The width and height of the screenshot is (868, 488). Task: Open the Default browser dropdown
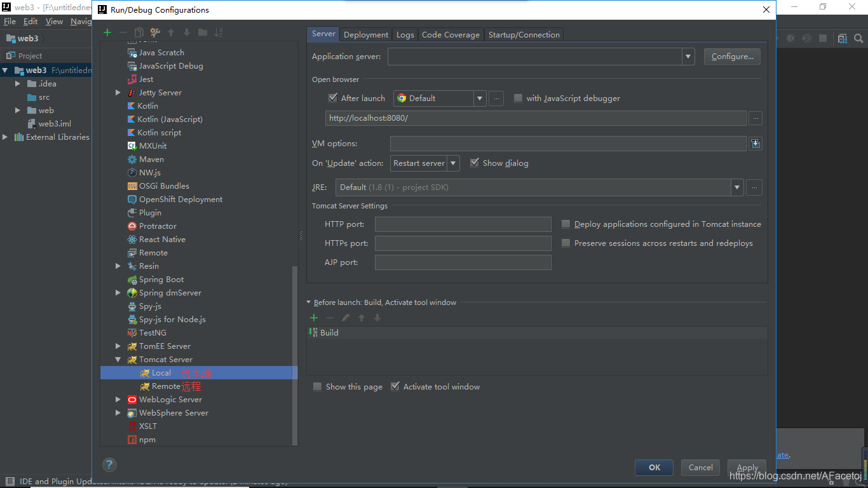click(x=480, y=98)
